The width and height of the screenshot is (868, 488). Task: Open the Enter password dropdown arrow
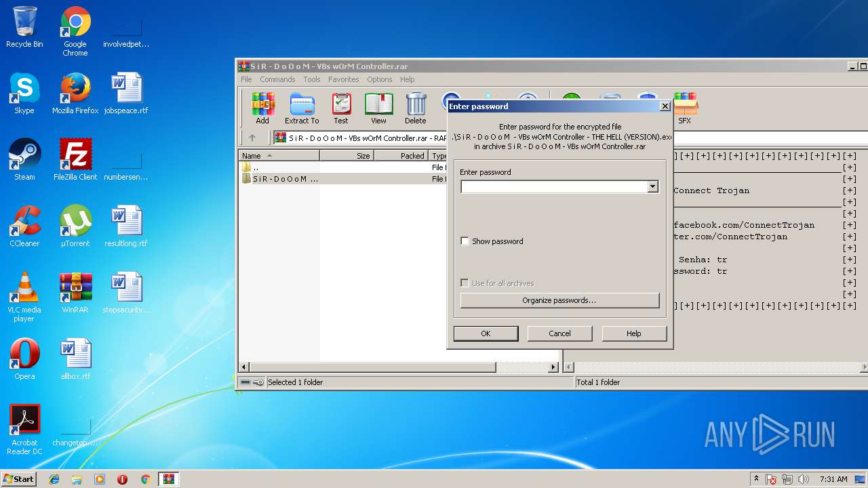(x=652, y=186)
